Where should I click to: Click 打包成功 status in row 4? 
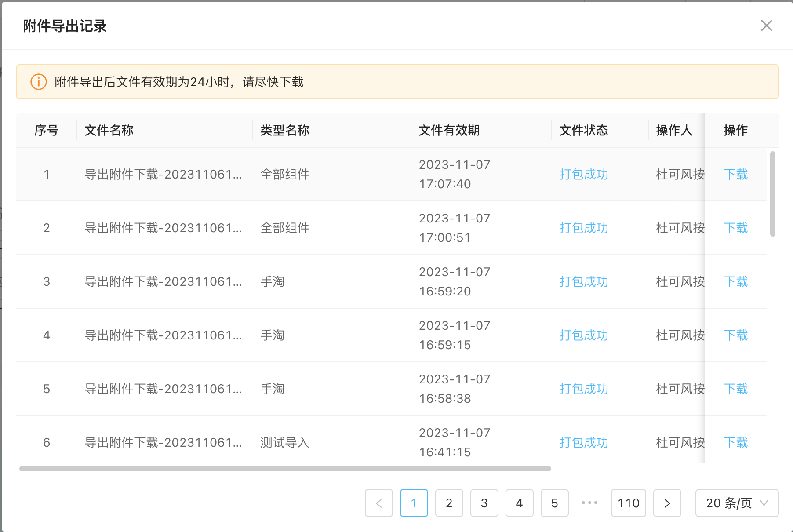(x=584, y=335)
